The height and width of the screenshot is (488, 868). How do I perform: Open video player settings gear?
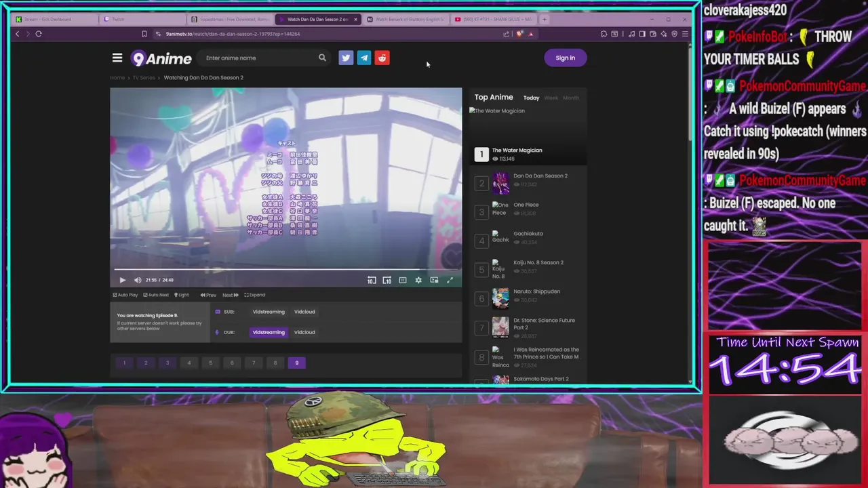tap(418, 280)
